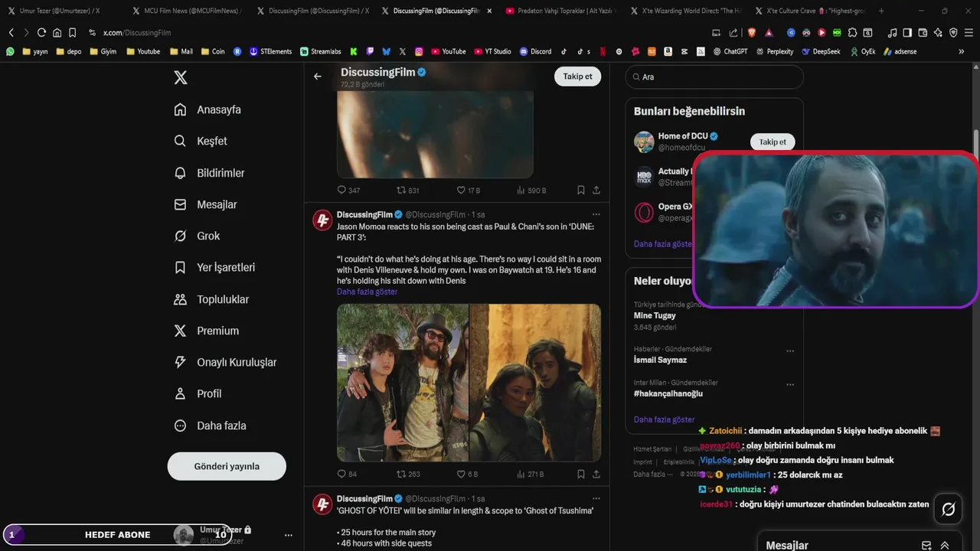Viewport: 980px width, 551px height.
Task: Reply to the Jason Momoa post with 84 replies
Action: (347, 474)
